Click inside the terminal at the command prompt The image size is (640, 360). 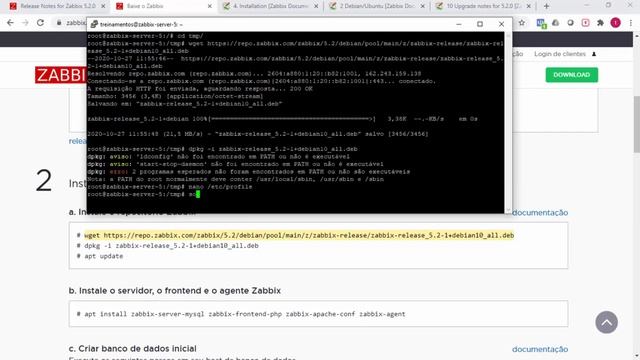(x=198, y=194)
